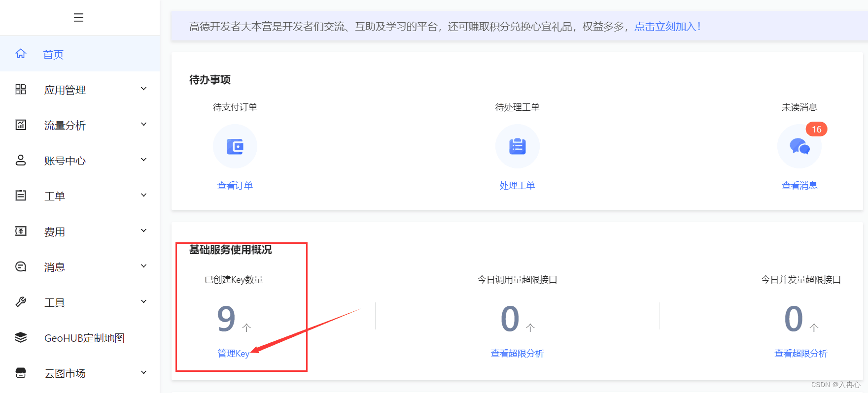Expand the 流量分析 chevron
Image resolution: width=868 pixels, height=393 pixels.
point(144,124)
